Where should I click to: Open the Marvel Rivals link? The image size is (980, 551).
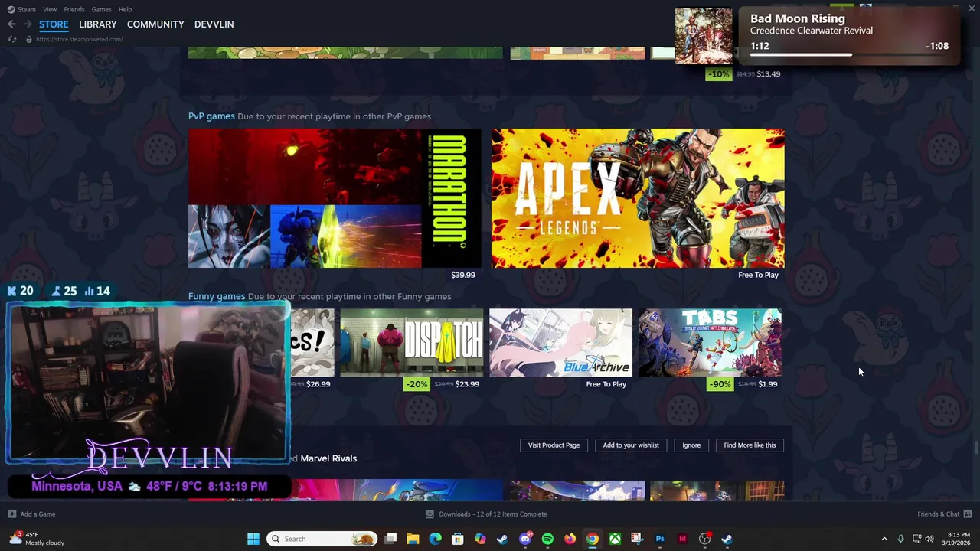pos(328,458)
